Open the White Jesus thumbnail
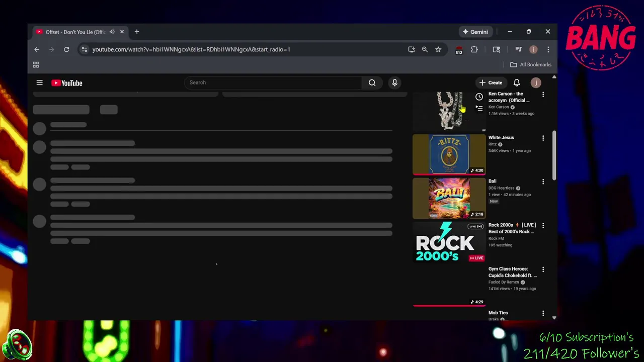This screenshot has height=362, width=644. point(449,154)
